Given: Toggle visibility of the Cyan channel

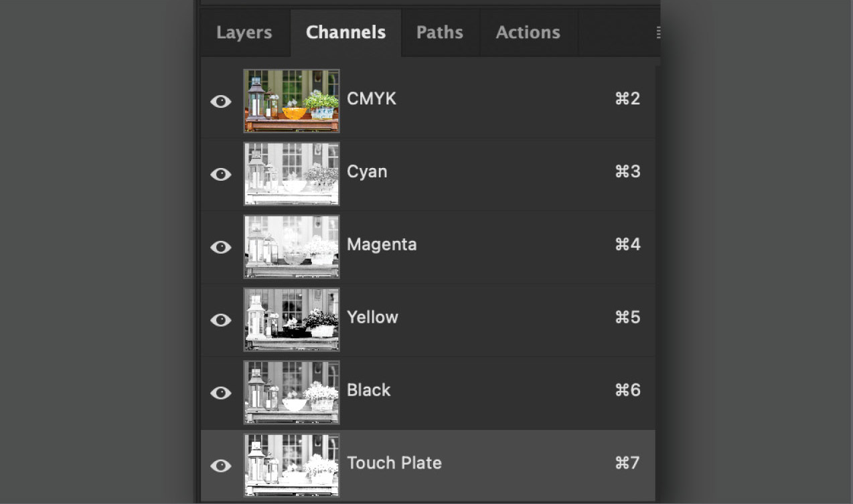Looking at the screenshot, I should pos(221,174).
